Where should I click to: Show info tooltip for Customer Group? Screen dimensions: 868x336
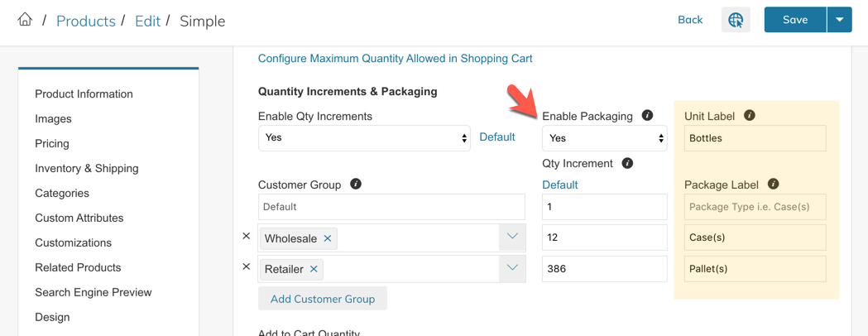click(x=356, y=184)
